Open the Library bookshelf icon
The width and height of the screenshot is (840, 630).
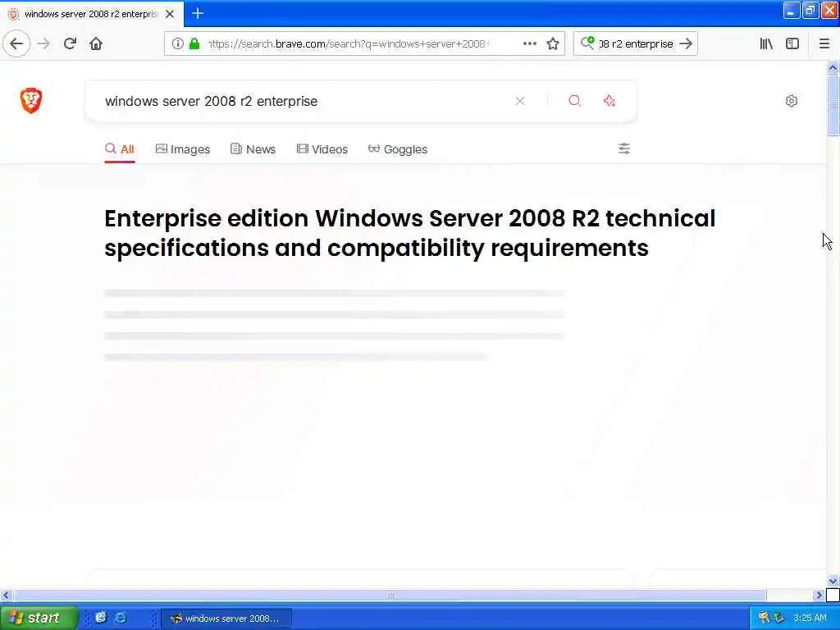pyautogui.click(x=766, y=44)
